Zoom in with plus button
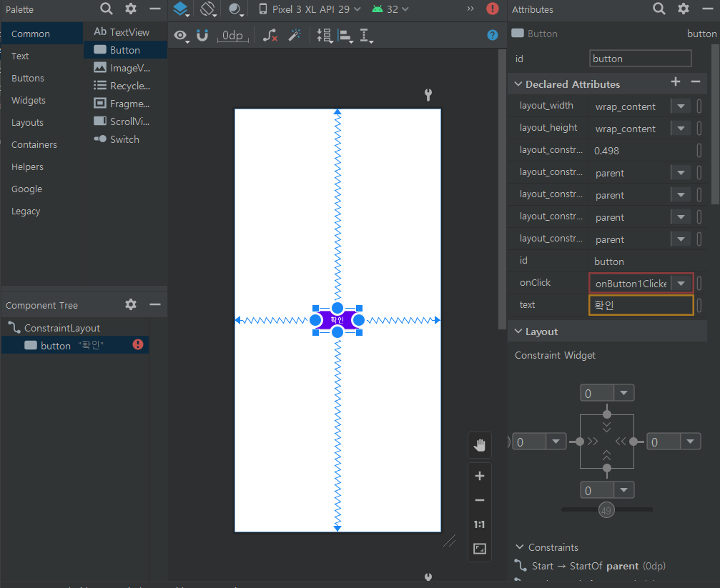Screen dimensions: 720x588 click(479, 476)
